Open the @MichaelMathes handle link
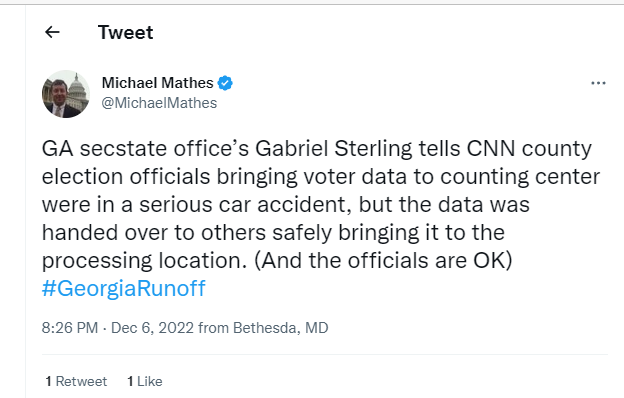 click(x=159, y=103)
